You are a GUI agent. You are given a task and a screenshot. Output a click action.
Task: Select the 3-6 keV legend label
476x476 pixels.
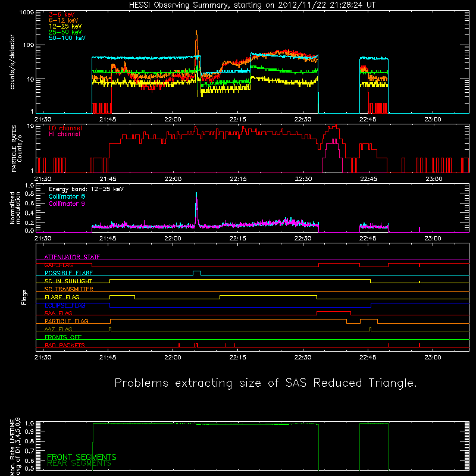(x=62, y=14)
